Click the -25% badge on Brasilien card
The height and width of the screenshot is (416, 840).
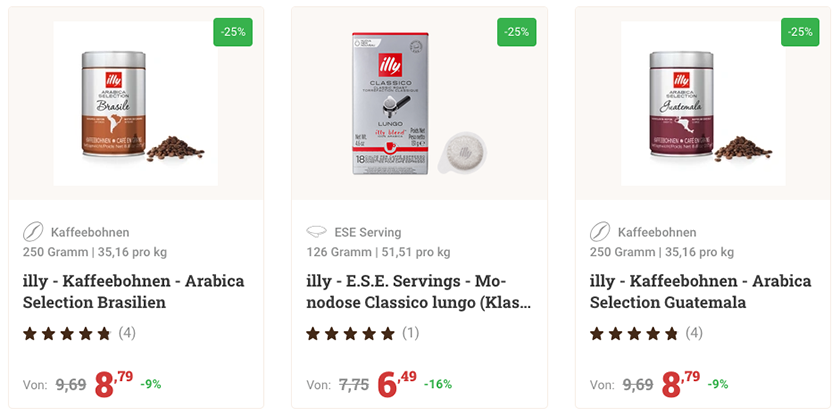pyautogui.click(x=233, y=32)
